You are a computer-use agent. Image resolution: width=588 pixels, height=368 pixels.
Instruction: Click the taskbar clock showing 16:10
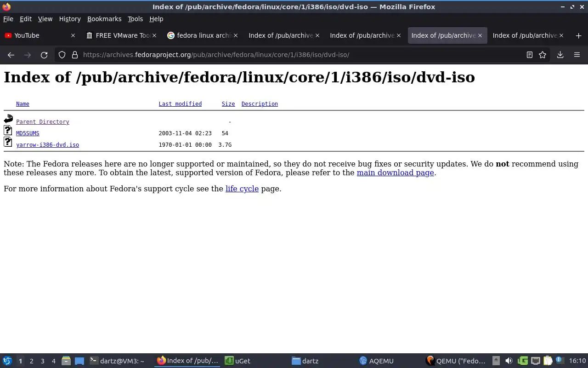point(577,361)
